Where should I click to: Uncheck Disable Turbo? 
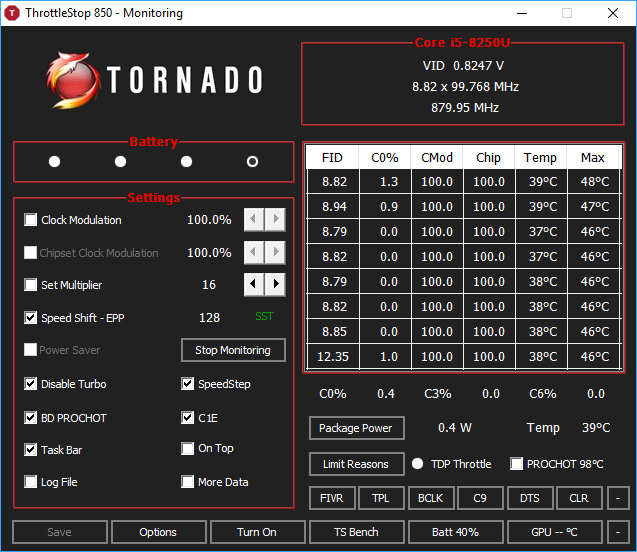click(30, 383)
